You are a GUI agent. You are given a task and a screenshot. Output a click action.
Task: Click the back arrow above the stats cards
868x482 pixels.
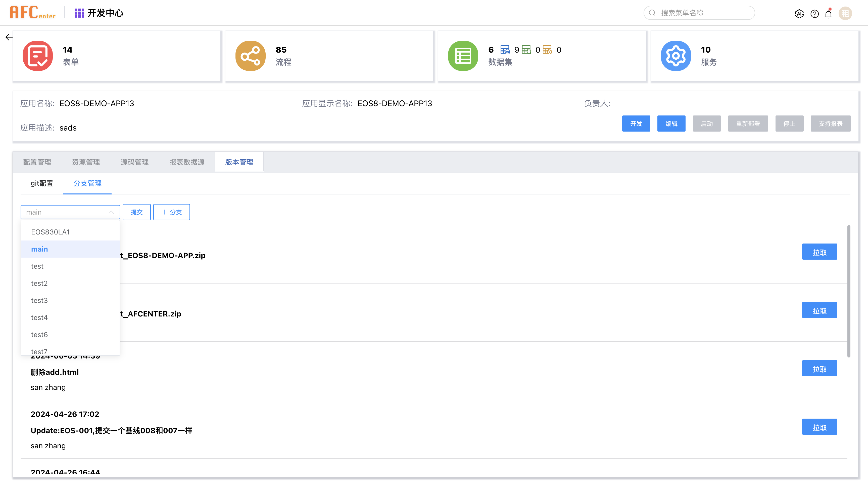pos(9,37)
